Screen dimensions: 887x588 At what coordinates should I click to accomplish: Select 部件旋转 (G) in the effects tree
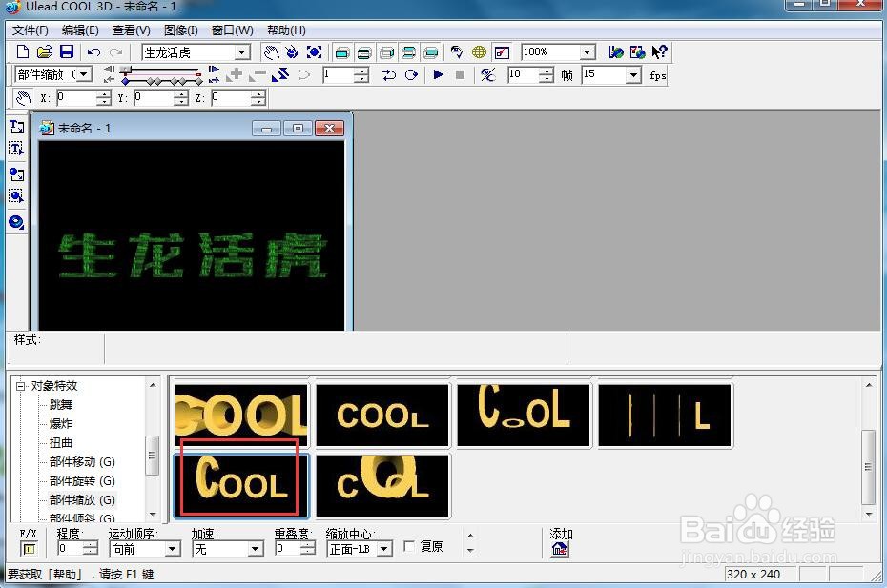[82, 481]
